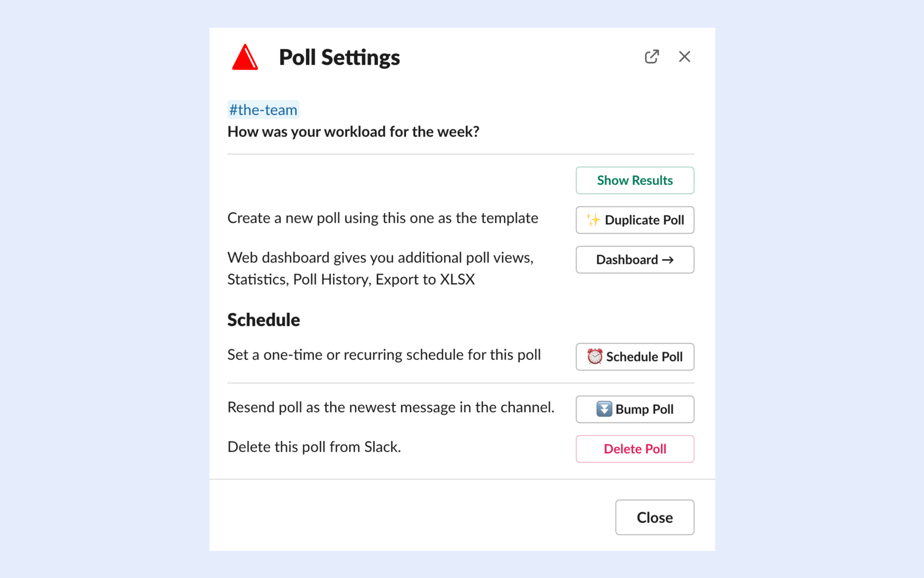Open the web Dashboard
This screenshot has height=578, width=924.
[x=635, y=260]
